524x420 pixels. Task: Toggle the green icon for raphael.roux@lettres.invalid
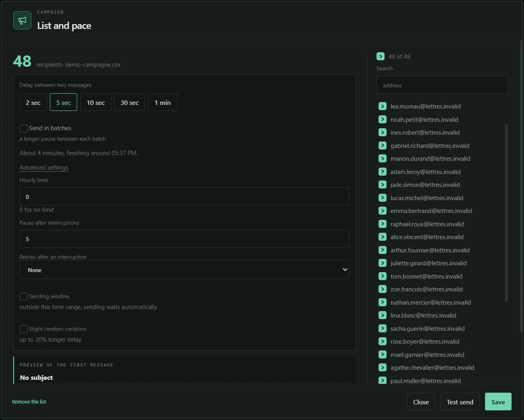coord(383,224)
